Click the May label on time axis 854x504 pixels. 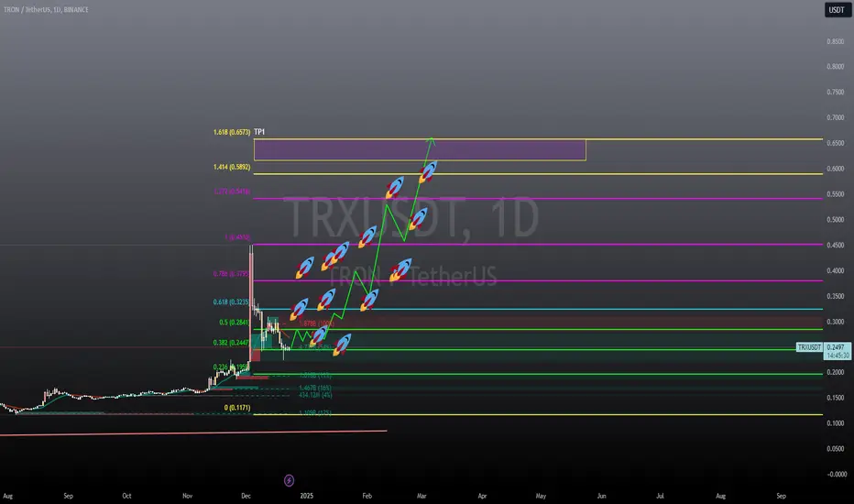pos(541,496)
